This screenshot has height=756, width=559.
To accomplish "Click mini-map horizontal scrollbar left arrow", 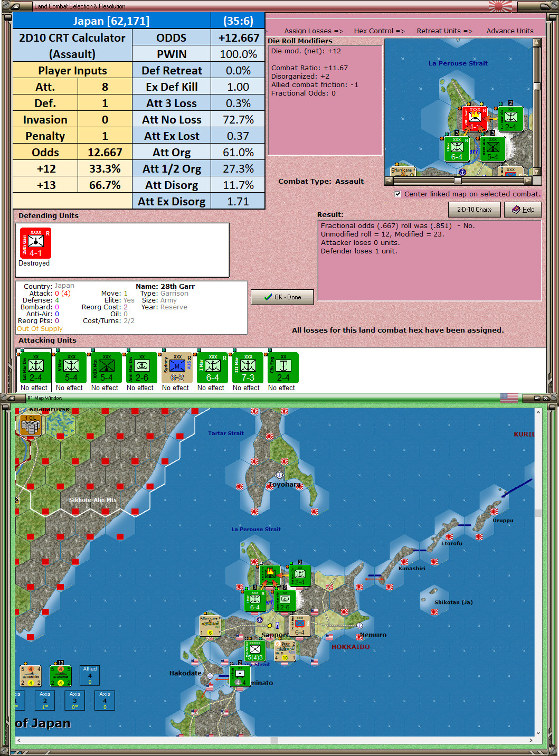I will pos(389,181).
